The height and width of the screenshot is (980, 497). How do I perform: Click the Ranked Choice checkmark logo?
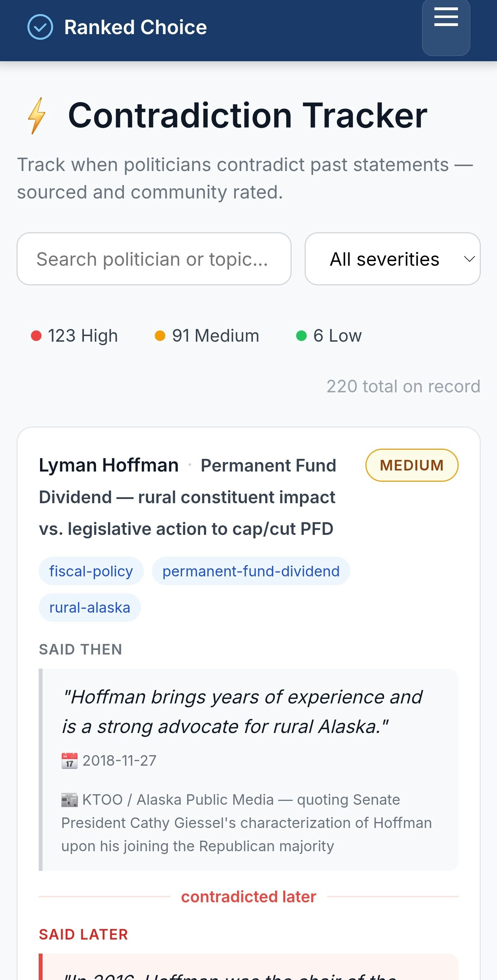point(40,27)
